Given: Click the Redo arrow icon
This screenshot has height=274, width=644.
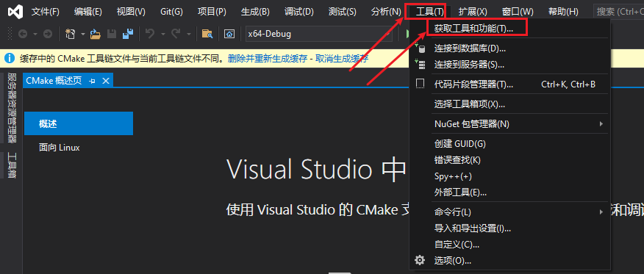Looking at the screenshot, I should pos(176,34).
